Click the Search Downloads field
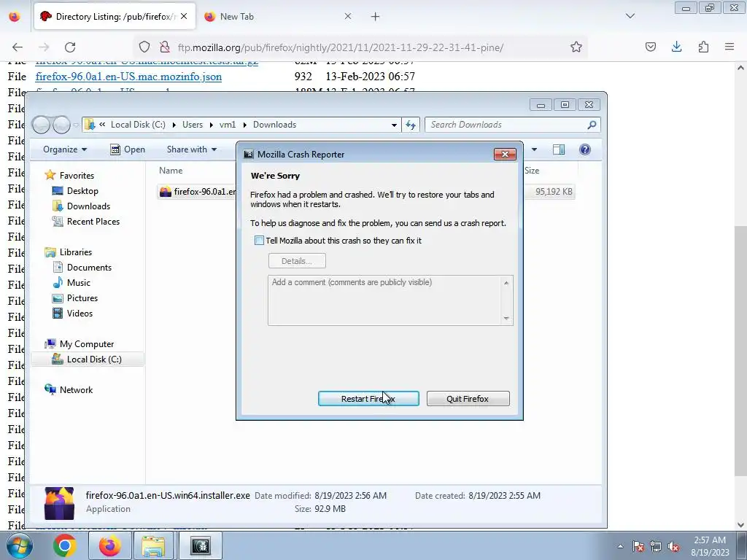The image size is (747, 560). tap(512, 125)
